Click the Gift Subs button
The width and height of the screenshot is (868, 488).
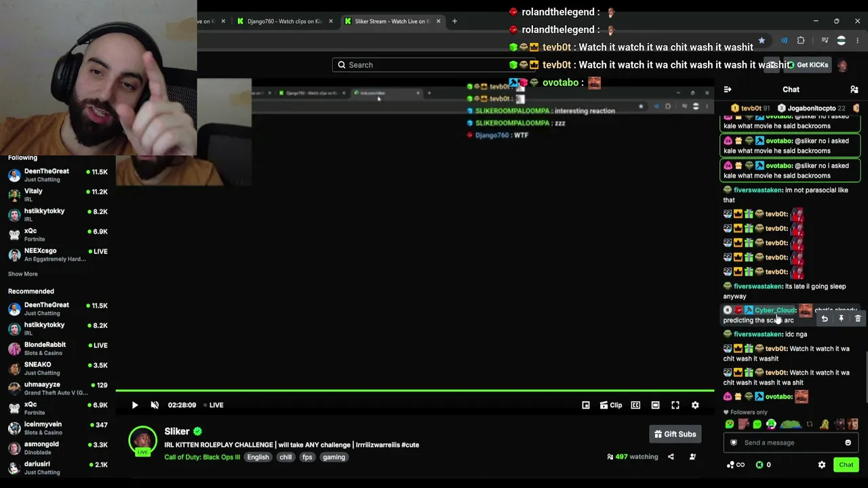[675, 434]
